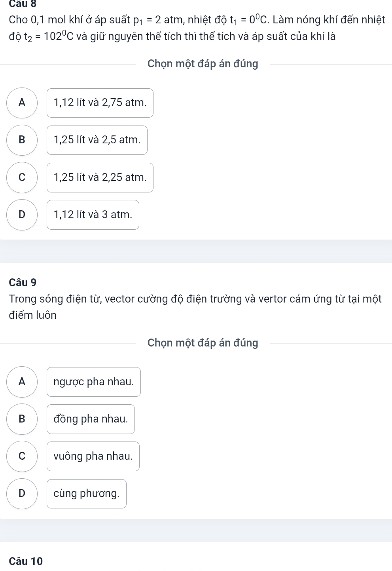Select circle option A for Câu 8
Screen dimensions: 392x571
tap(22, 103)
